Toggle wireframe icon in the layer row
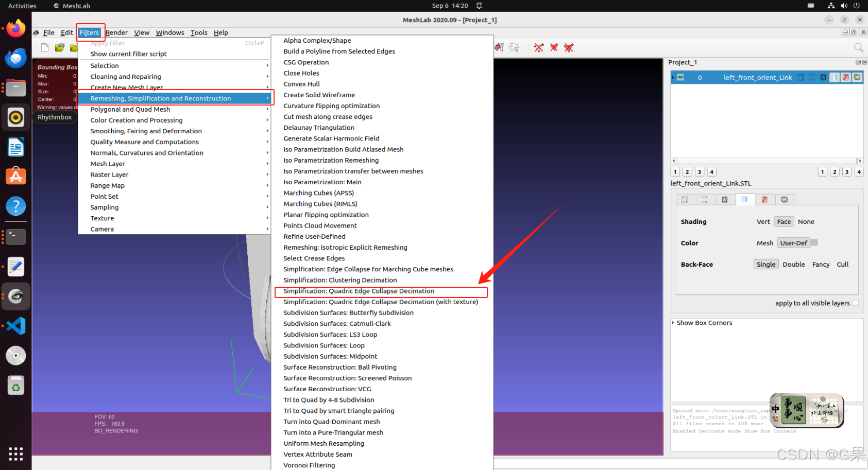 pos(823,77)
